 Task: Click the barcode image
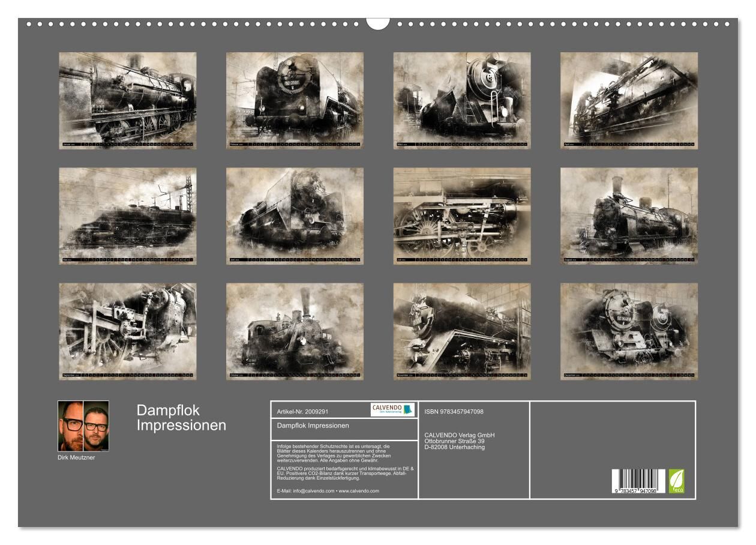point(638,481)
